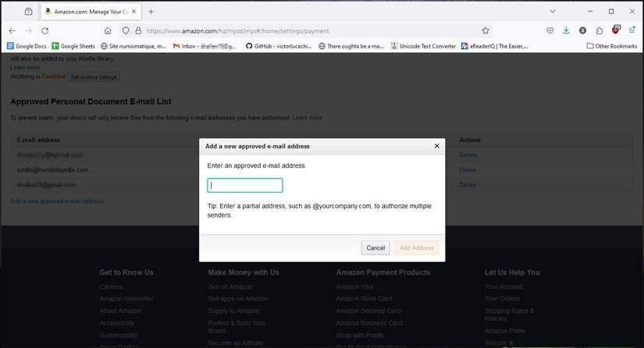Viewport: 644px width, 348px height.
Task: Click Edit Archive Settings button
Action: click(x=94, y=77)
